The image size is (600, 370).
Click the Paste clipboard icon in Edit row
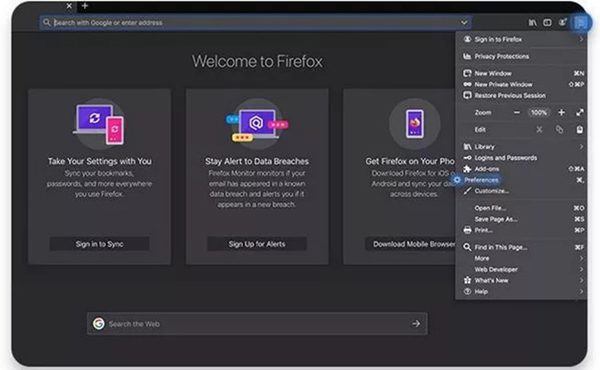580,130
